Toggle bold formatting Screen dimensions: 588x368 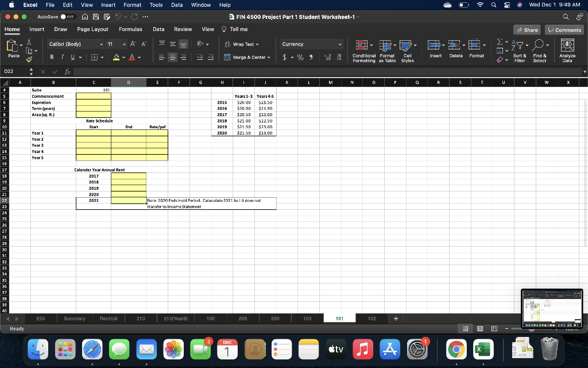click(x=51, y=57)
